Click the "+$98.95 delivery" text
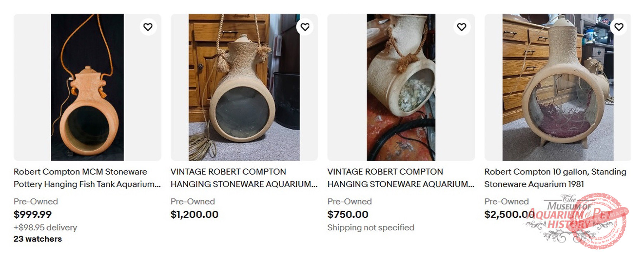The width and height of the screenshot is (644, 255). [45, 227]
